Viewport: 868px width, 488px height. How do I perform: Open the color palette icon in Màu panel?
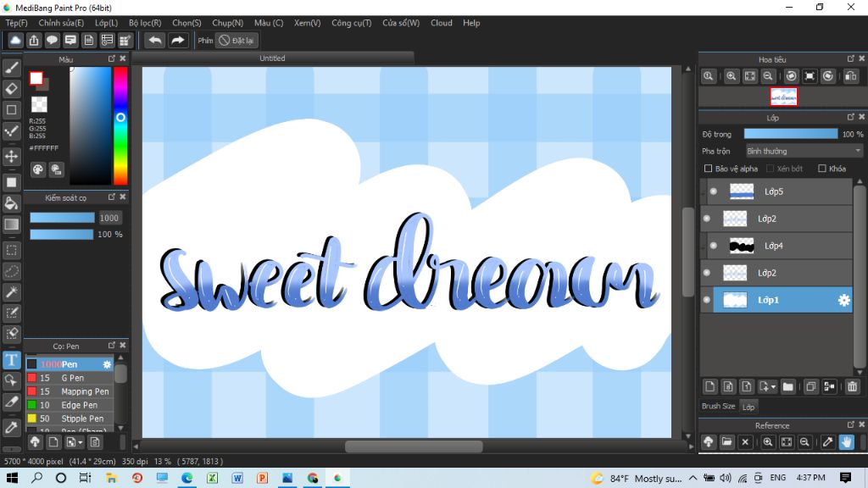click(37, 169)
